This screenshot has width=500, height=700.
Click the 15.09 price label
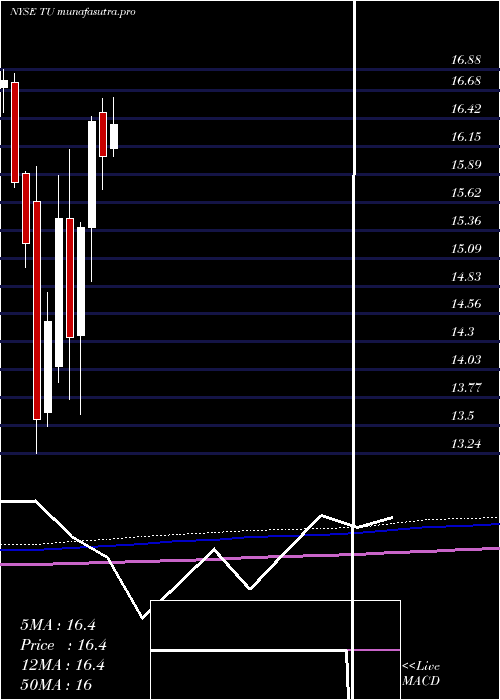(x=466, y=249)
